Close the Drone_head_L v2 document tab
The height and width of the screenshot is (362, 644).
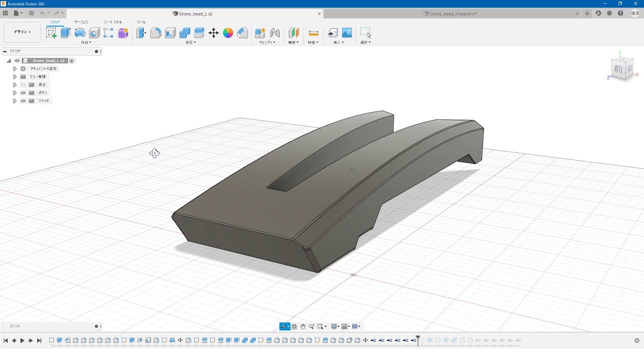[x=319, y=14]
